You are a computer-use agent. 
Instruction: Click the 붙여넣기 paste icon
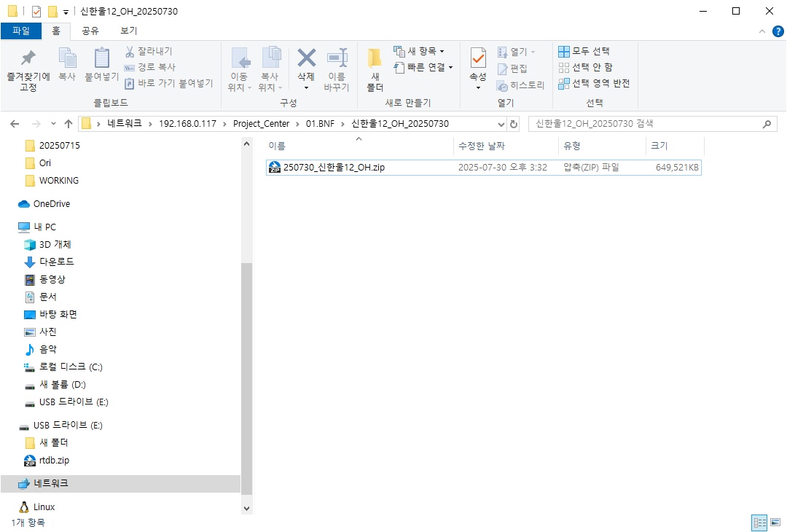102,58
